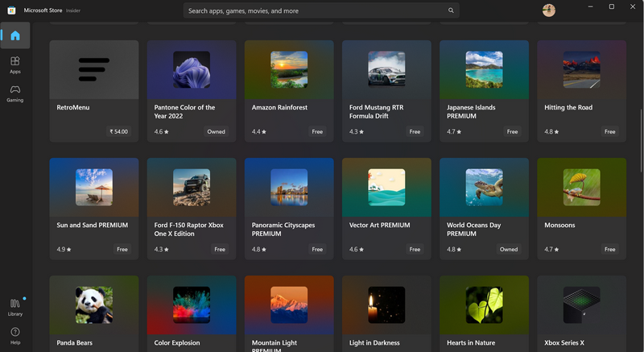Open the Panda Bears theme thumbnail
The image size is (644, 352).
coord(93,304)
